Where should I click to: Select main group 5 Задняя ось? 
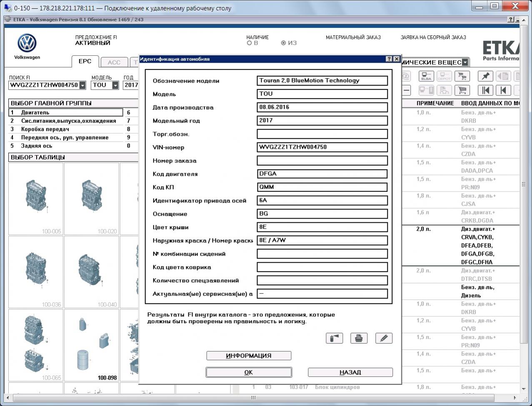pyautogui.click(x=66, y=146)
